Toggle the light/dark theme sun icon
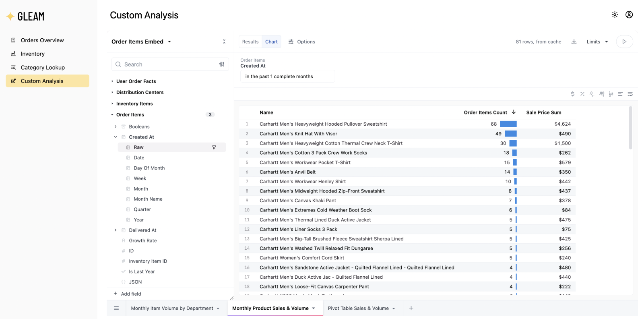 pyautogui.click(x=615, y=14)
